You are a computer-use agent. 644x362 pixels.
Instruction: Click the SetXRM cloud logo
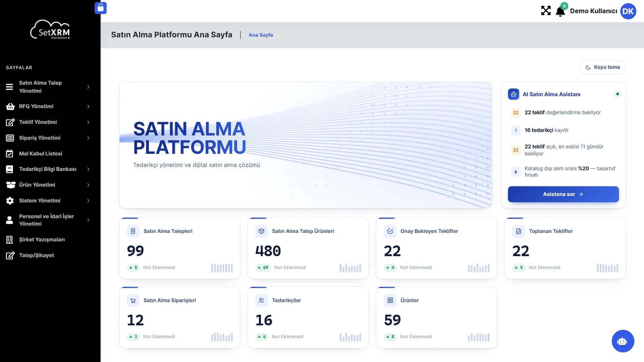[50, 30]
